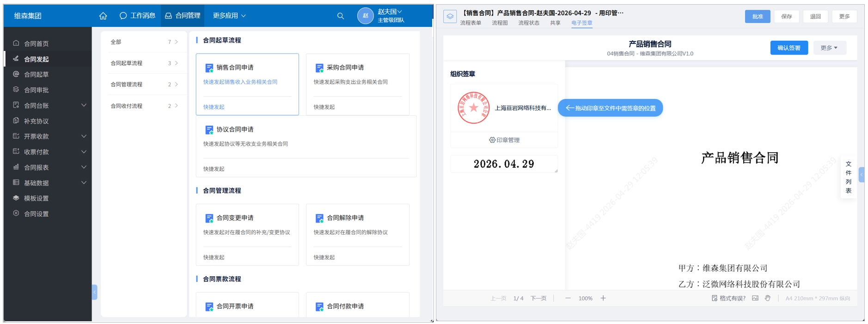Click the 确认签署 button
This screenshot has height=324, width=868.
pyautogui.click(x=789, y=48)
